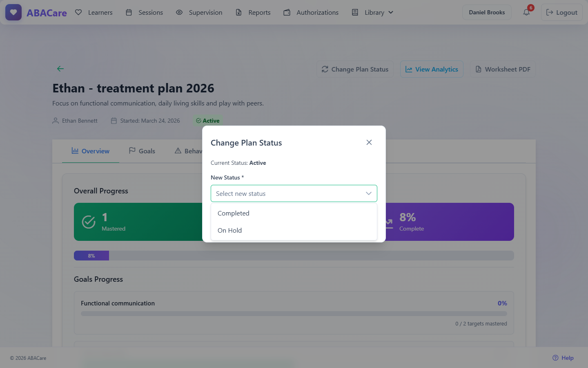Switch to the Goals tab

(142, 151)
